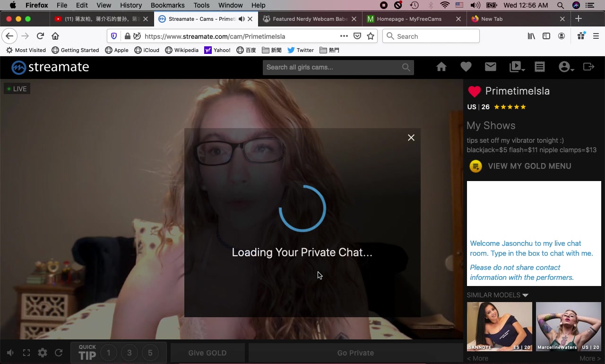Screen dimensions: 605x364
Task: Open the messages envelope icon
Action: pyautogui.click(x=491, y=67)
